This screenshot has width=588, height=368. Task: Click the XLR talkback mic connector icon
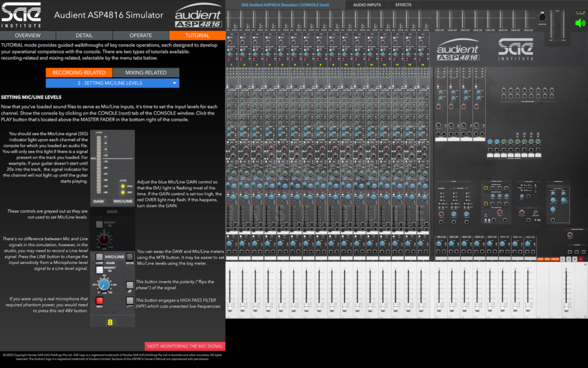[x=541, y=17]
